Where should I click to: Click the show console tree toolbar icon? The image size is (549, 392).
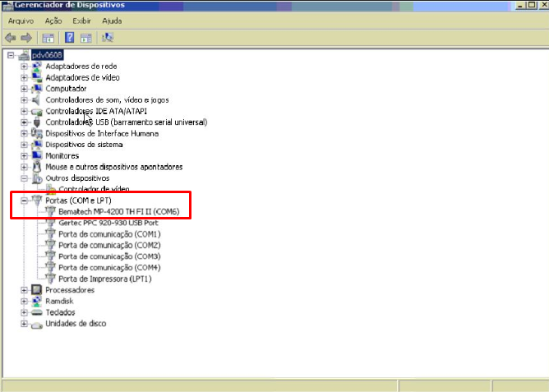[48, 38]
